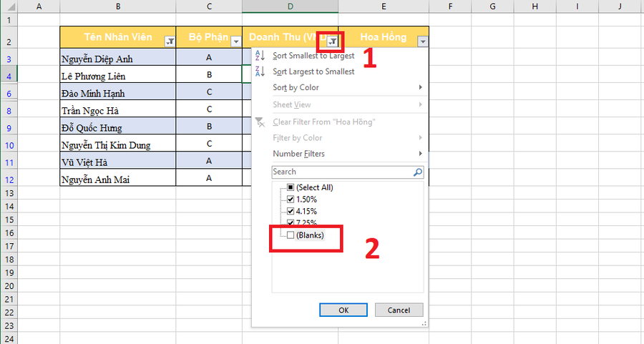The image size is (644, 344).
Task: Tick the (Blanks) checkbox
Action: click(x=291, y=235)
